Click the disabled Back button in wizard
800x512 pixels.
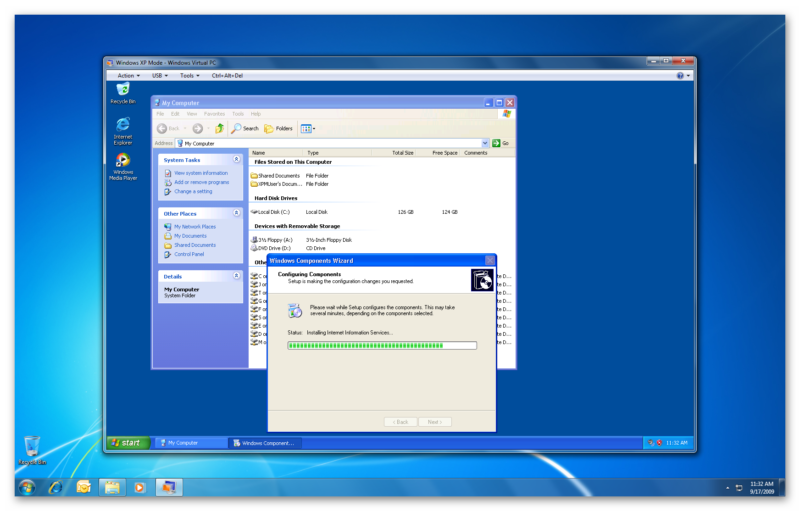(x=401, y=422)
